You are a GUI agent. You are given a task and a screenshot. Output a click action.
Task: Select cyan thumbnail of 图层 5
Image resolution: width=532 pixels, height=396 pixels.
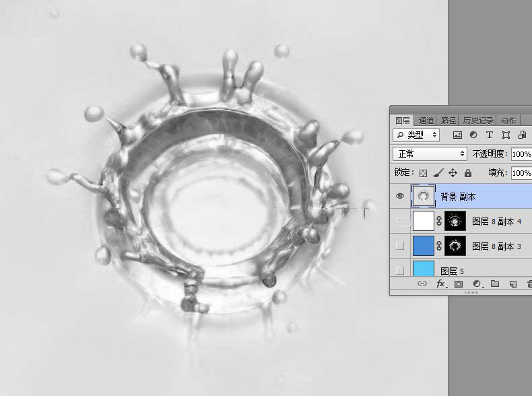pos(423,269)
